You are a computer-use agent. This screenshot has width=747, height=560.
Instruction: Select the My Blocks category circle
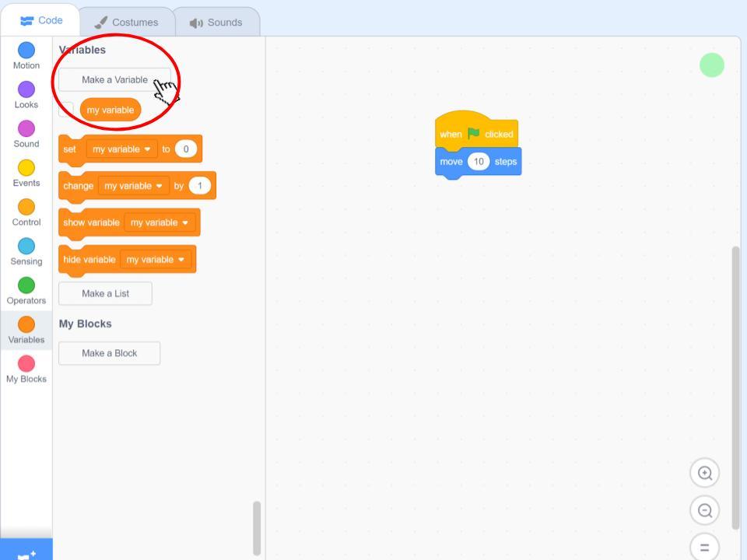(26, 363)
